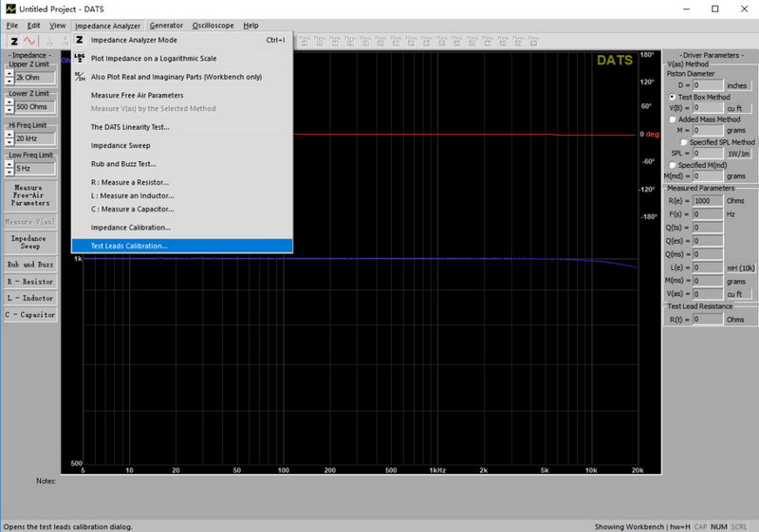This screenshot has width=759, height=532.
Task: Select Impedance Analyzer Mode with Z icon
Action: pyautogui.click(x=133, y=40)
